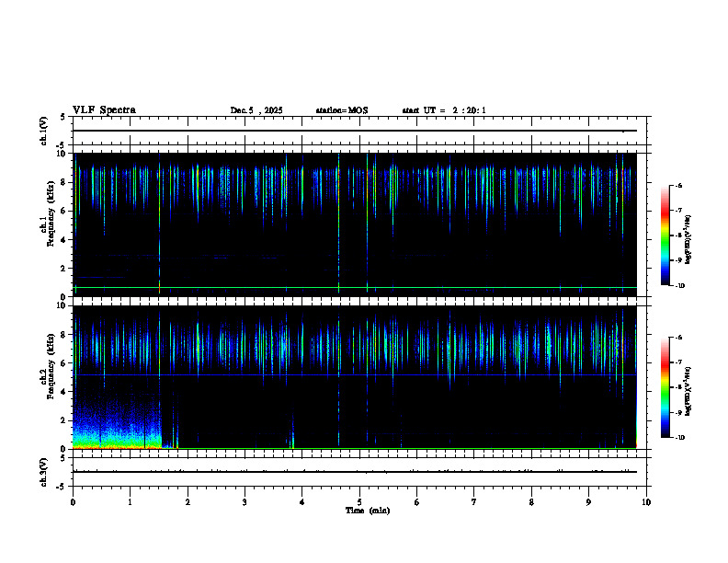This screenshot has width=728, height=563.
Task: Click the time axis tick label '0'
Action: coord(73,502)
